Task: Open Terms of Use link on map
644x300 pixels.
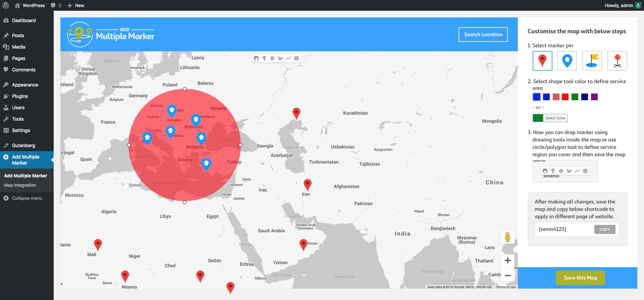Action: pyautogui.click(x=506, y=287)
